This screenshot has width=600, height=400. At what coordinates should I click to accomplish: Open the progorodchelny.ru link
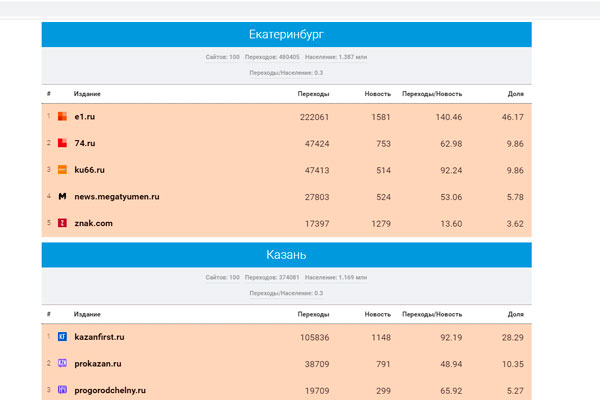pos(111,389)
